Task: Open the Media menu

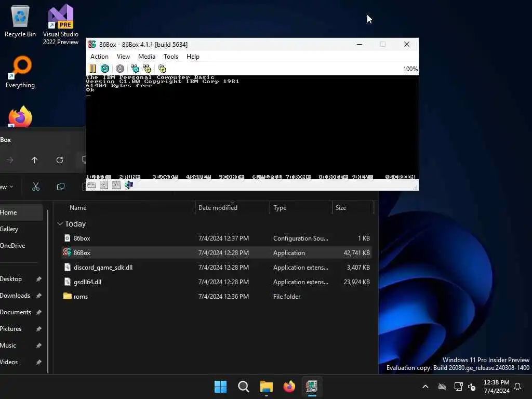Action: [x=147, y=57]
